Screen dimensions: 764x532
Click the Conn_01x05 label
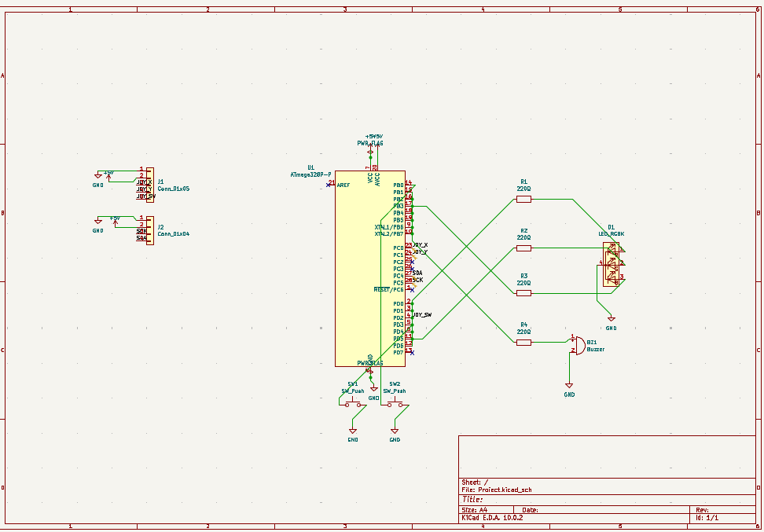(174, 189)
